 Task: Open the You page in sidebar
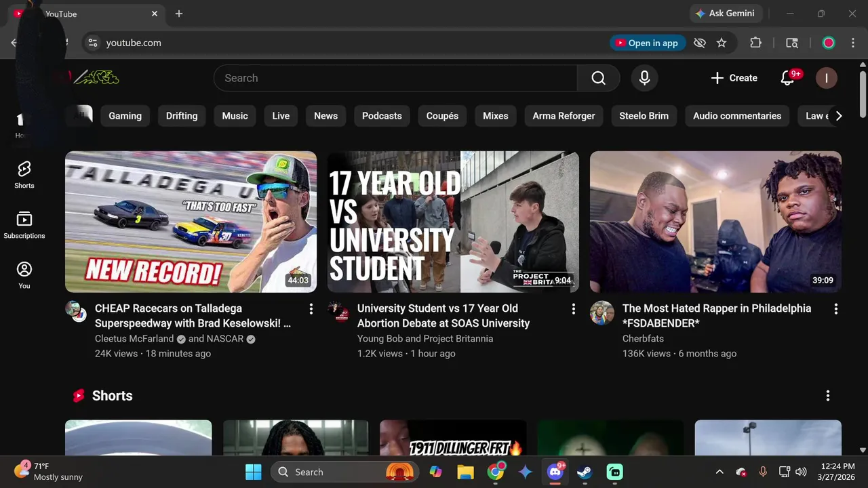(24, 275)
